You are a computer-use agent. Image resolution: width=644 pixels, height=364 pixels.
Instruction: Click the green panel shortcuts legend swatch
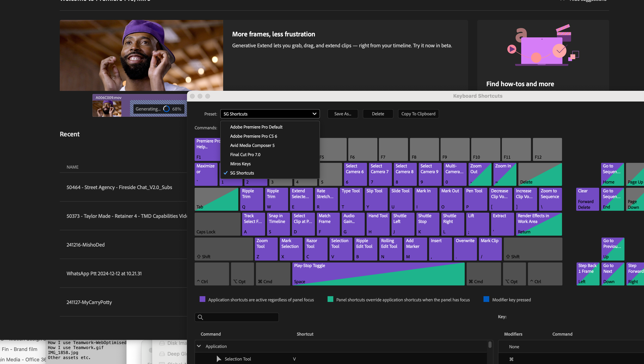click(x=330, y=299)
